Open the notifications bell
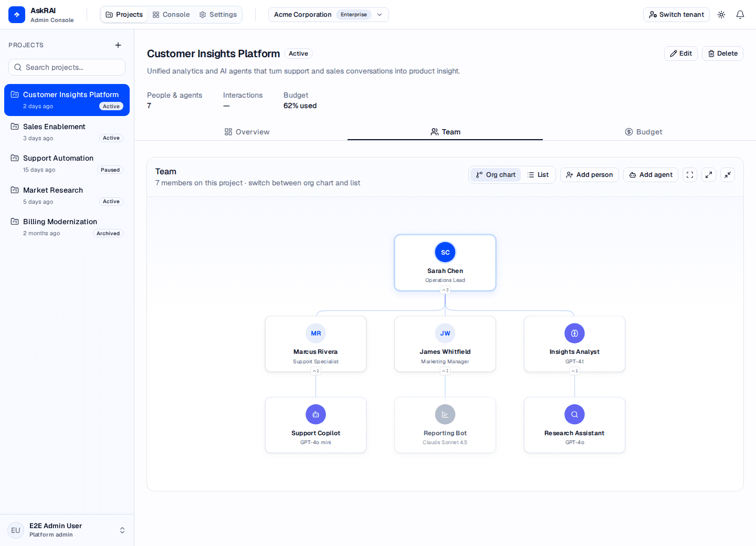The height and width of the screenshot is (546, 756). (x=740, y=15)
